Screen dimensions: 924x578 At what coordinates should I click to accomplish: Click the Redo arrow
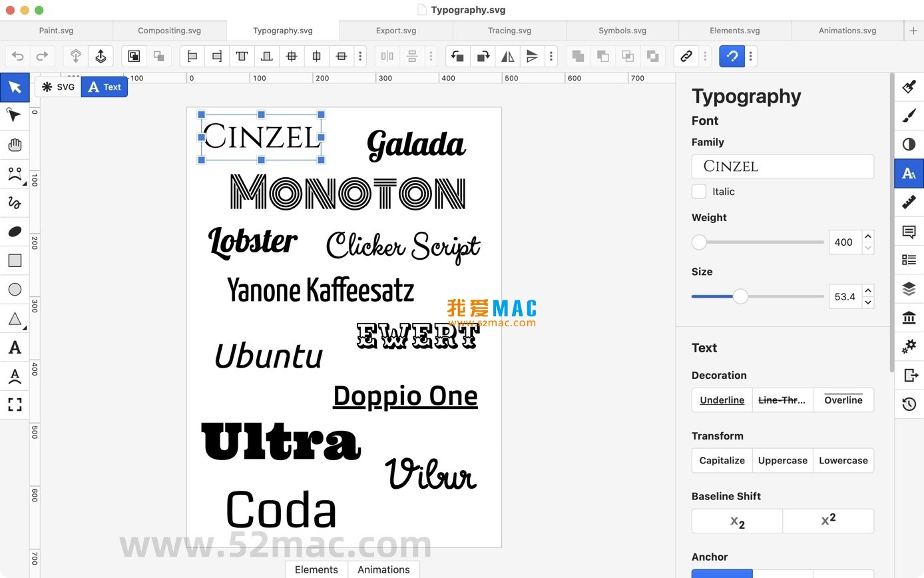pos(42,57)
